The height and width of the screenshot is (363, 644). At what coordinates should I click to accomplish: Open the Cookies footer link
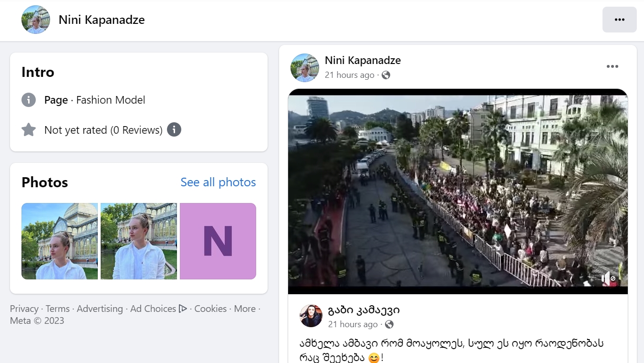click(x=210, y=309)
